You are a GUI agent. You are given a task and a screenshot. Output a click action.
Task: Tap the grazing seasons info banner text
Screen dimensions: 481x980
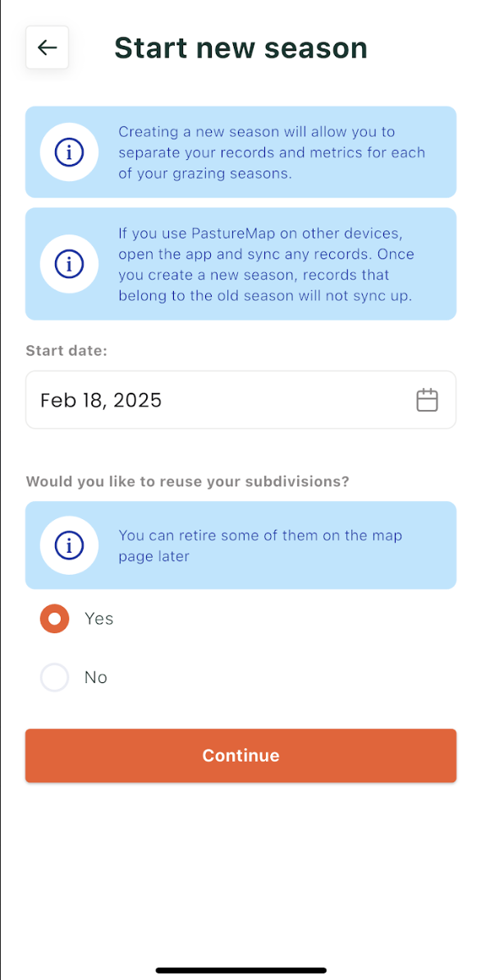click(x=272, y=153)
